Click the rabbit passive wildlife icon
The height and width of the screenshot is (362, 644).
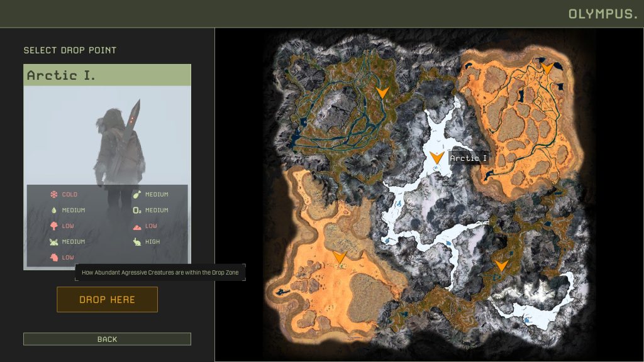click(136, 242)
